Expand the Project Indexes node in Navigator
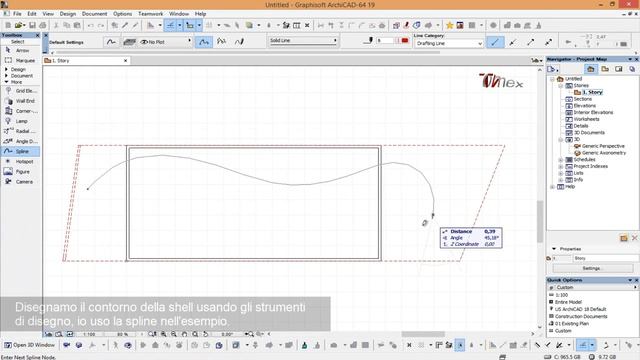The image size is (640, 360). (561, 167)
